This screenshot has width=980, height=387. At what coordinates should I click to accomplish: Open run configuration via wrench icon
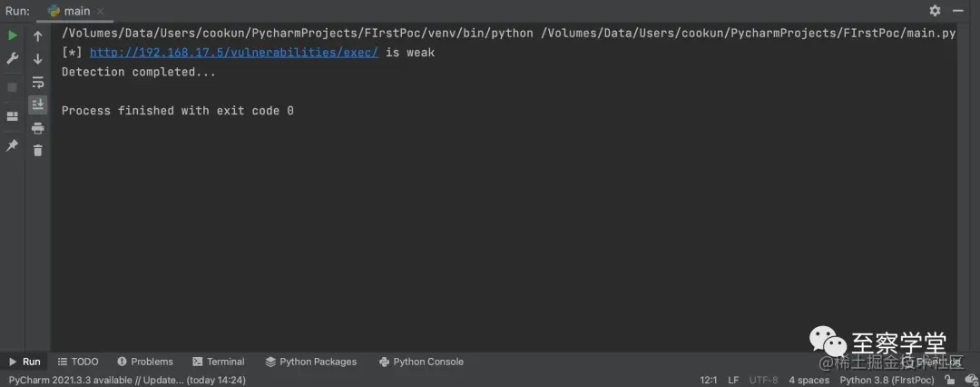pyautogui.click(x=13, y=59)
